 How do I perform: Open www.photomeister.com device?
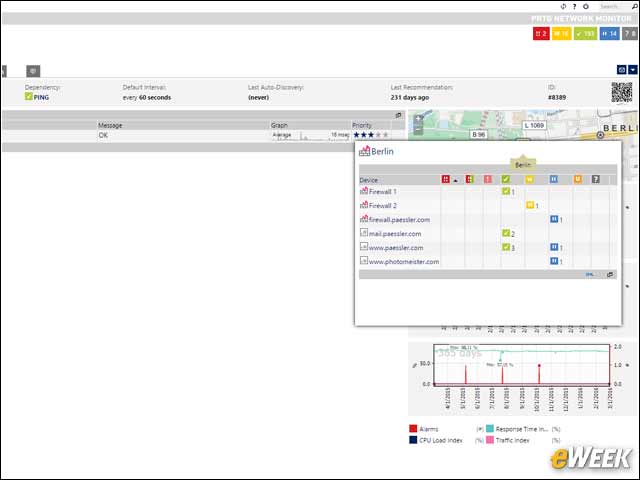coord(404,262)
